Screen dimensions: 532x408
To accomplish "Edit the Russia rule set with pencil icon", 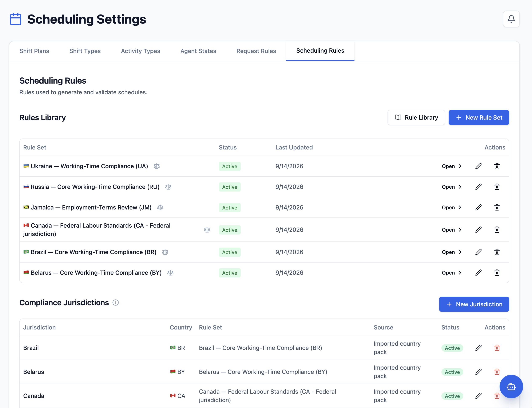I will (478, 187).
